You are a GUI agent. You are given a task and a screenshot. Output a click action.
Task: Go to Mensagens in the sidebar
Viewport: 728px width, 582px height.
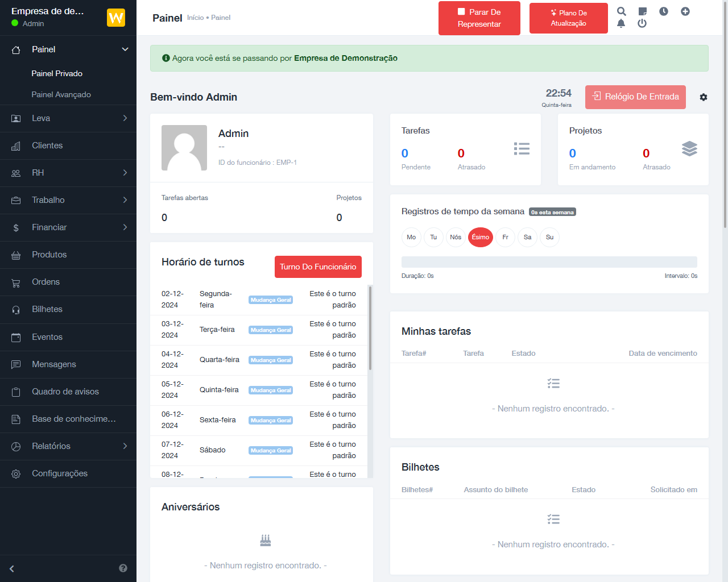[54, 364]
